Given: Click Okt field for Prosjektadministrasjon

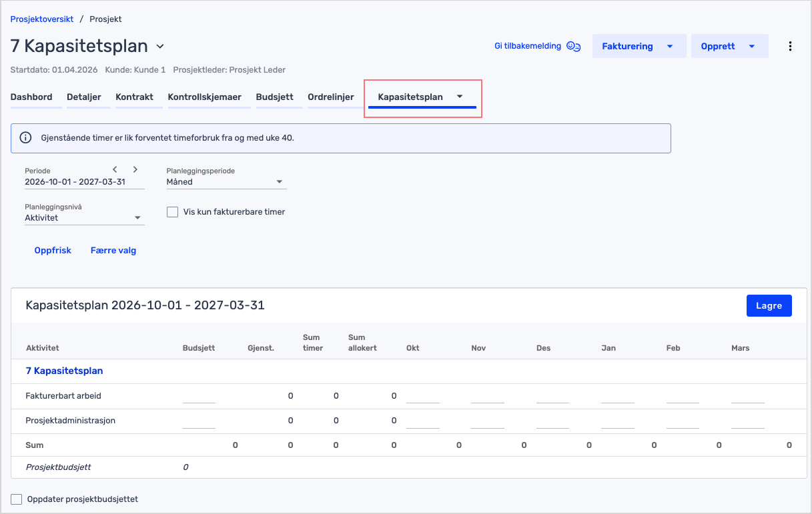Looking at the screenshot, I should (x=423, y=421).
